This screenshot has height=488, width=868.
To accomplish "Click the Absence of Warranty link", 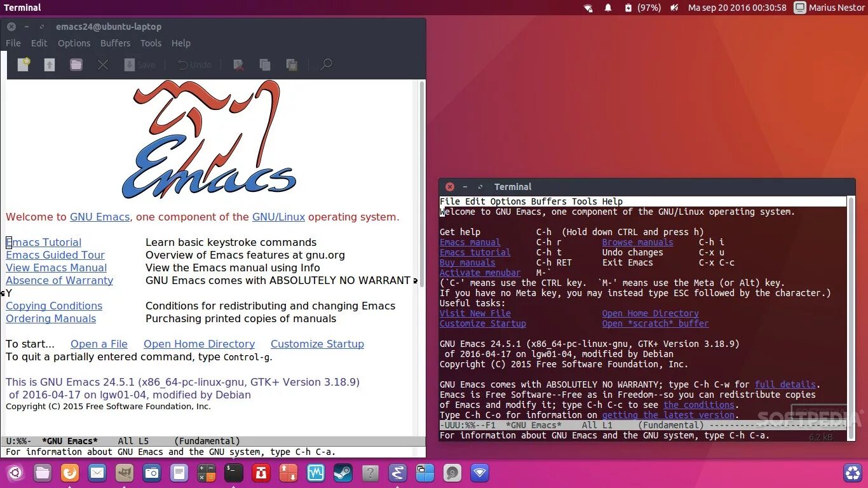I will 60,280.
